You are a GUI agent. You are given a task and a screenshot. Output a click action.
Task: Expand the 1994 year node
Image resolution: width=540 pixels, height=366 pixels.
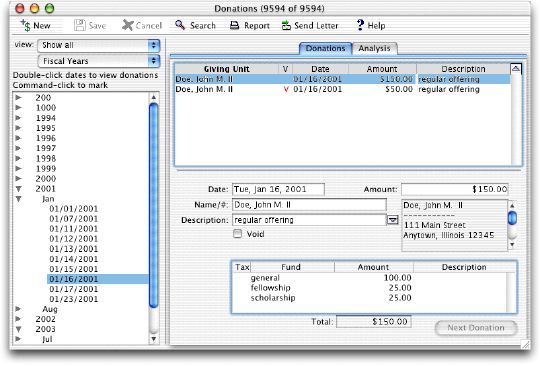click(x=19, y=118)
